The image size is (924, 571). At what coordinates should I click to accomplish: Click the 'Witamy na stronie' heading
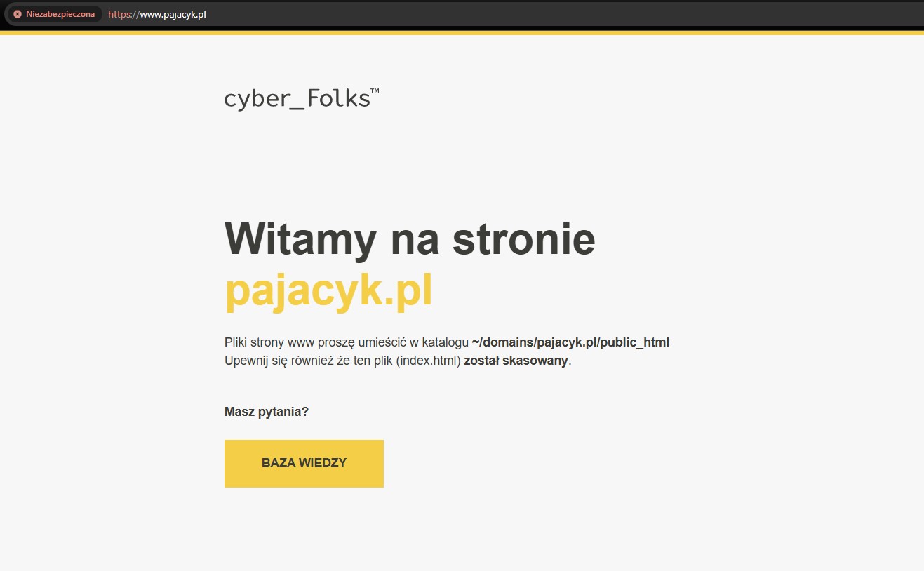[410, 239]
